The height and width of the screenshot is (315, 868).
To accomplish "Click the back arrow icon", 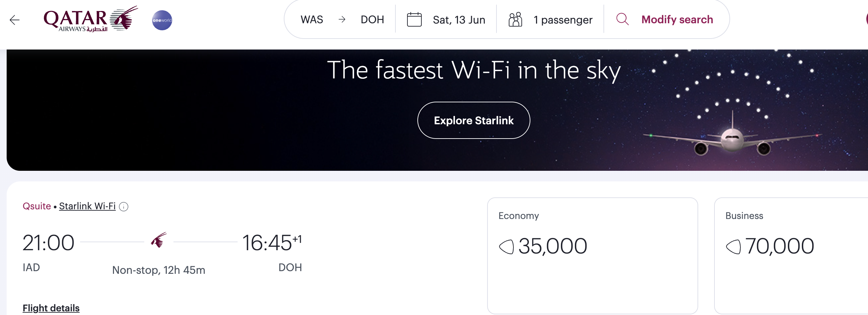I will coord(15,20).
